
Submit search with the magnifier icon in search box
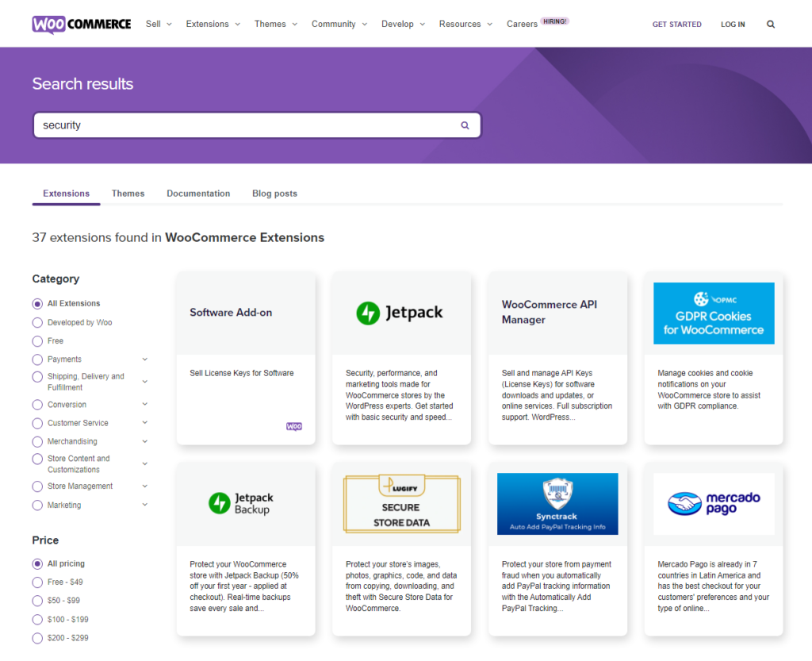pyautogui.click(x=465, y=125)
